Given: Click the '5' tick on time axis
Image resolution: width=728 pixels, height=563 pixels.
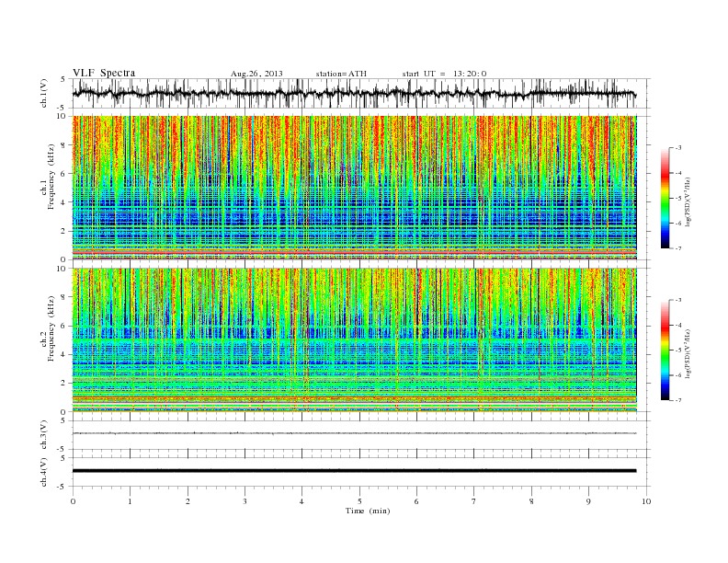Looking at the screenshot, I should tap(359, 501).
